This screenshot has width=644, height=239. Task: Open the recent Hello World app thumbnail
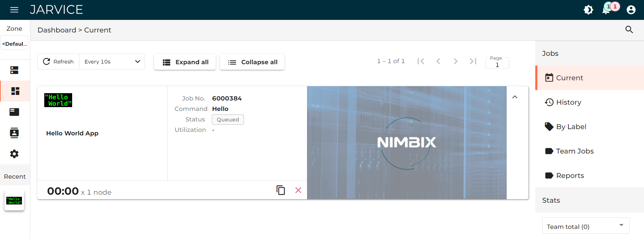point(14,201)
